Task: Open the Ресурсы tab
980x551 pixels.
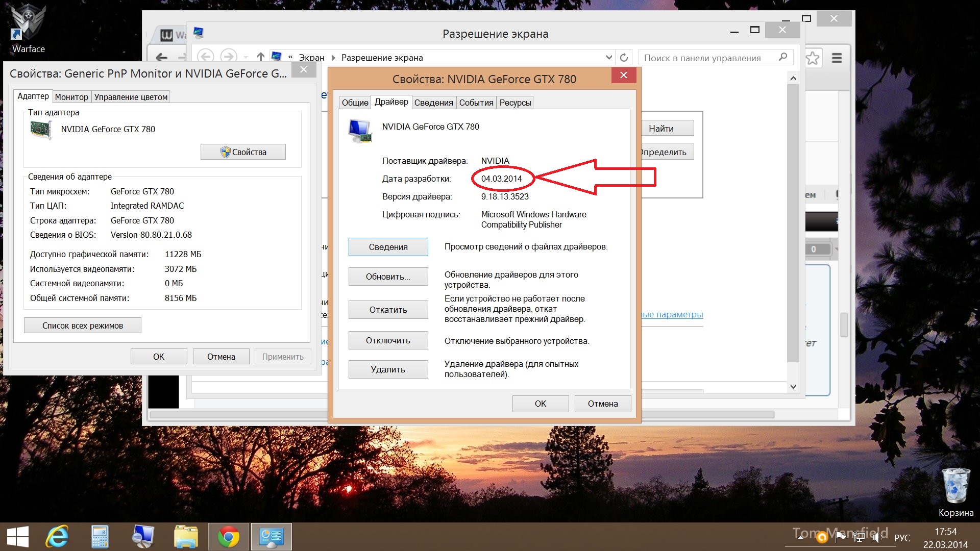Action: 515,103
